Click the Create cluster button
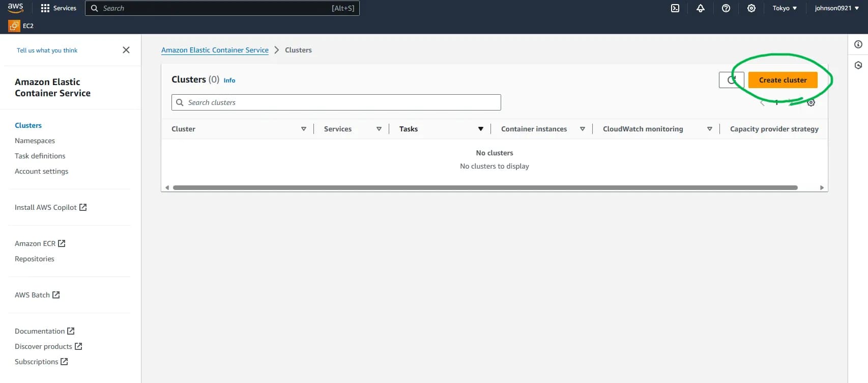The height and width of the screenshot is (383, 868). [x=783, y=80]
